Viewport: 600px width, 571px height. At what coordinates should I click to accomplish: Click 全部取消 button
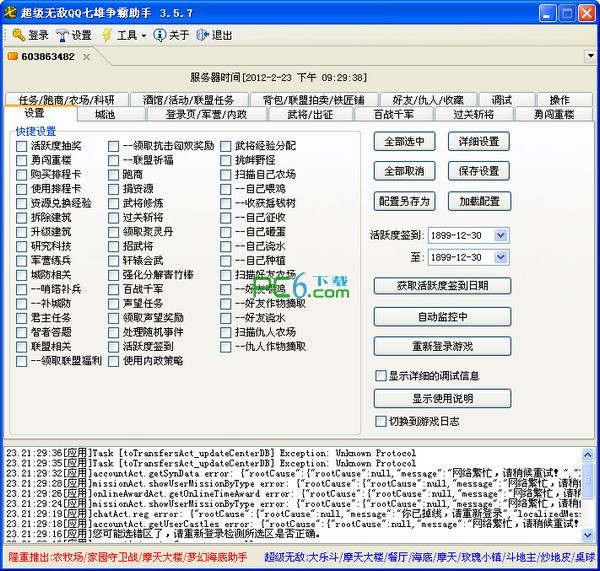tap(404, 171)
